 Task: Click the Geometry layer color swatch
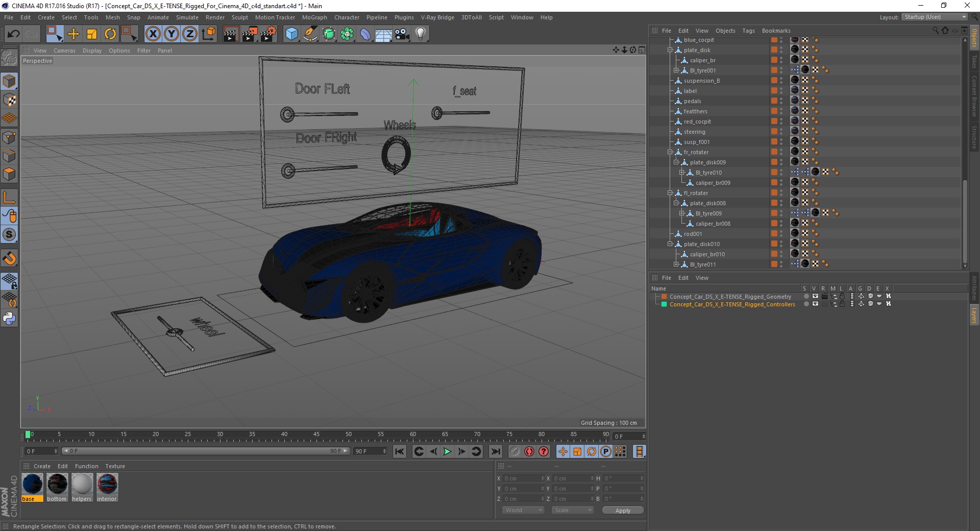(664, 297)
